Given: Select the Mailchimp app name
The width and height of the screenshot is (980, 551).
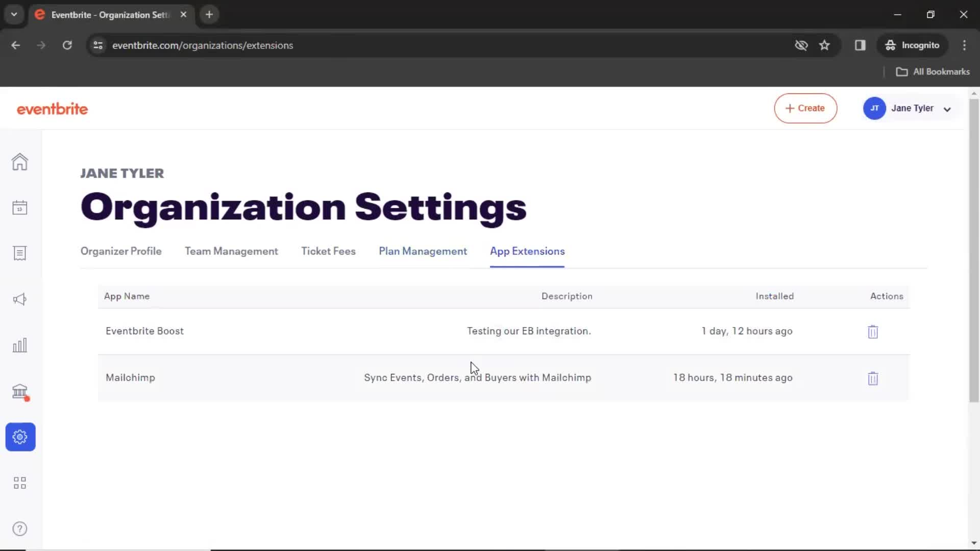Looking at the screenshot, I should (x=130, y=378).
